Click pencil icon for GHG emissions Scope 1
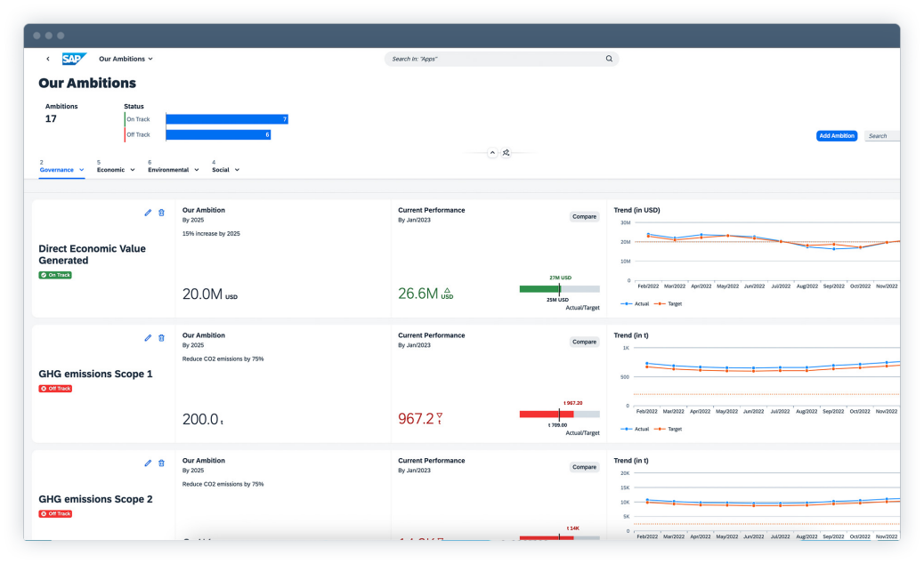 pyautogui.click(x=148, y=338)
